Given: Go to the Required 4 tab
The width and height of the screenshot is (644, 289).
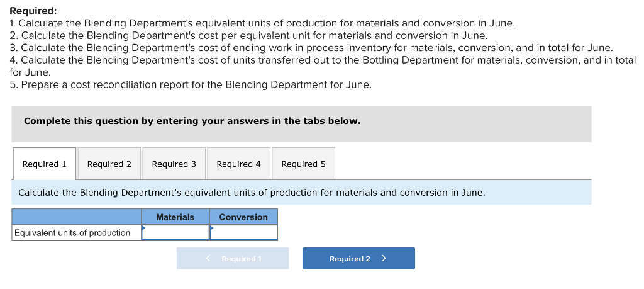Looking at the screenshot, I should pos(238,164).
